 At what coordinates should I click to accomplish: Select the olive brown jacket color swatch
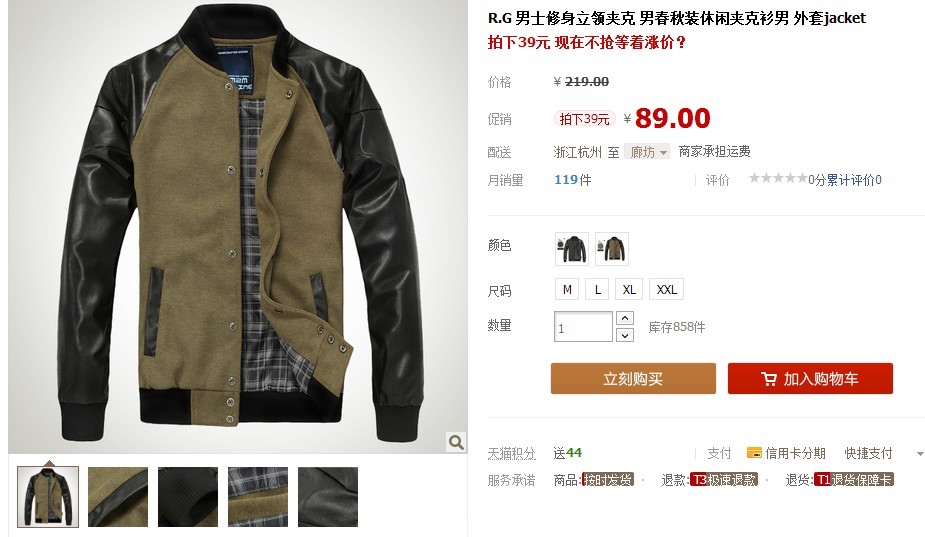click(612, 249)
